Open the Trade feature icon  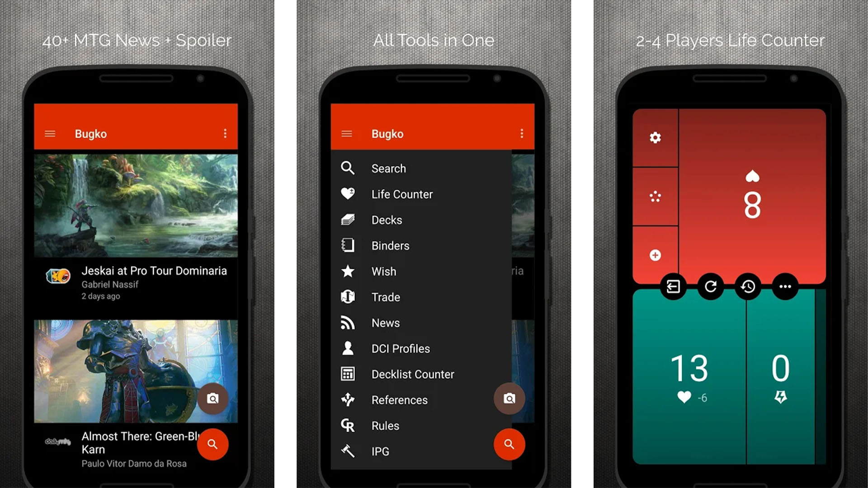348,297
